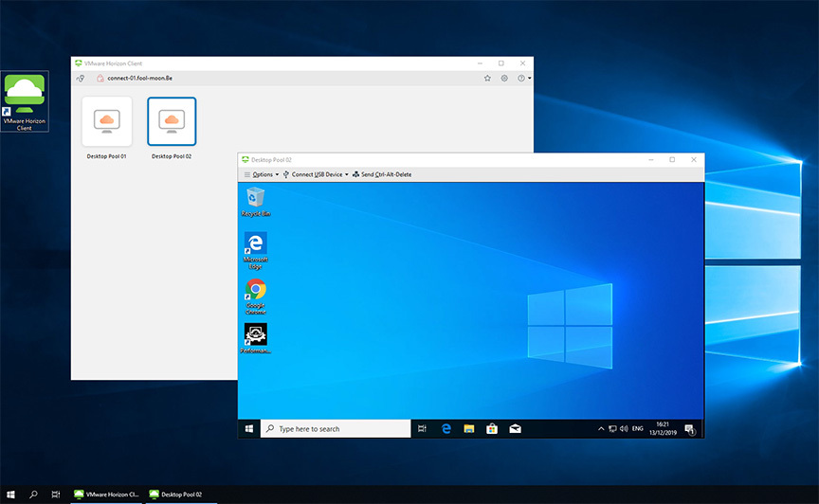The image size is (819, 504).
Task: Select the Desktop Pool 02 icon
Action: coord(172,121)
